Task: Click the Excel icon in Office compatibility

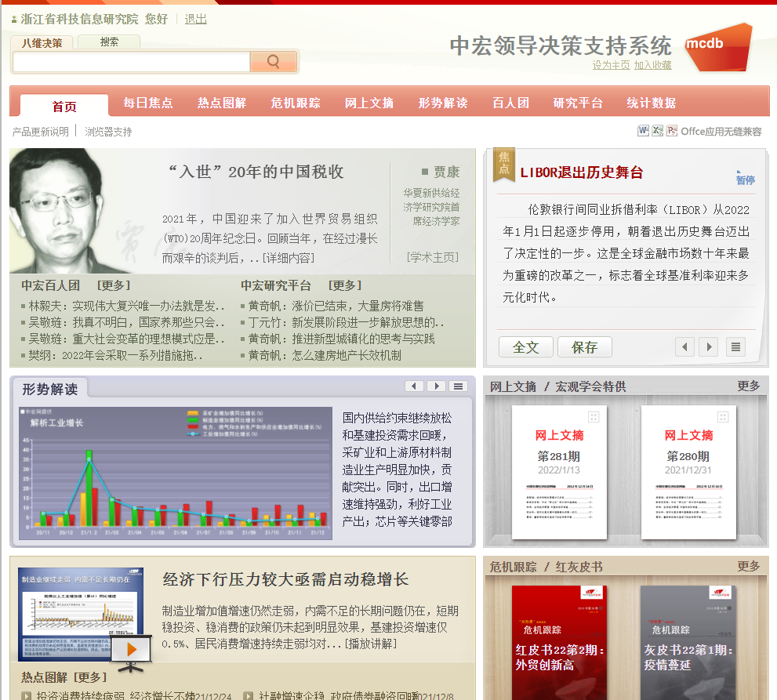Action: coord(657,131)
